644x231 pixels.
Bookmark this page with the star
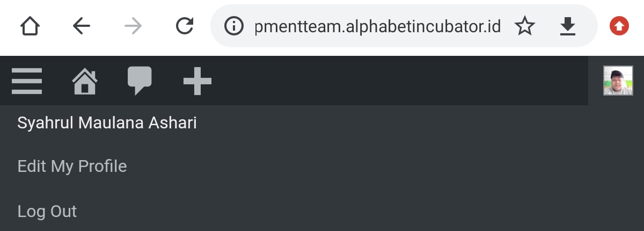click(x=525, y=26)
